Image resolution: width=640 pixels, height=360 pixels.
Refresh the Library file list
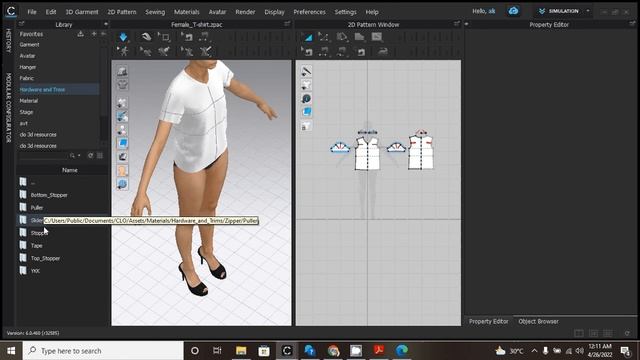(x=91, y=156)
